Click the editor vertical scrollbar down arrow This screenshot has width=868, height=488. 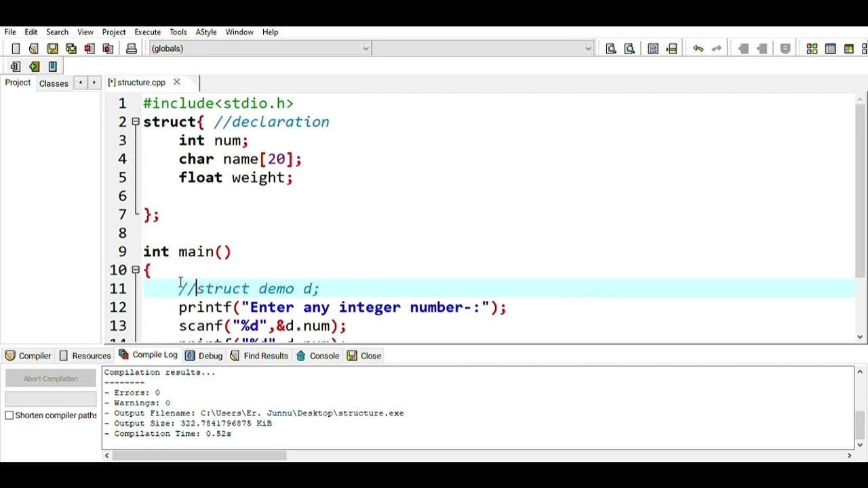860,337
